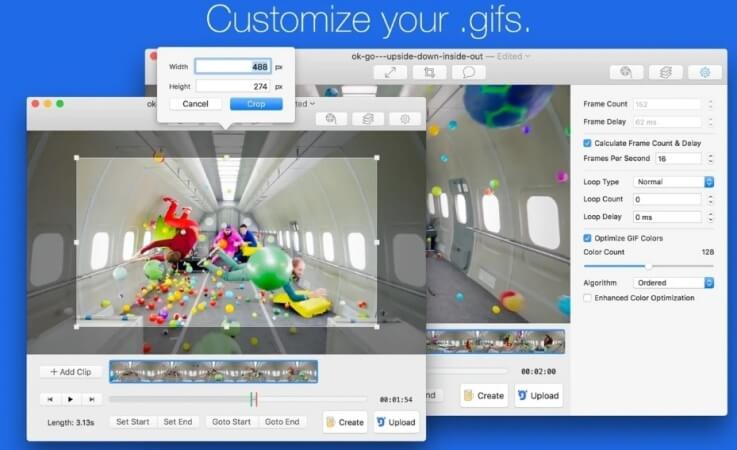Click the bottom-left crop handle

coord(77,326)
